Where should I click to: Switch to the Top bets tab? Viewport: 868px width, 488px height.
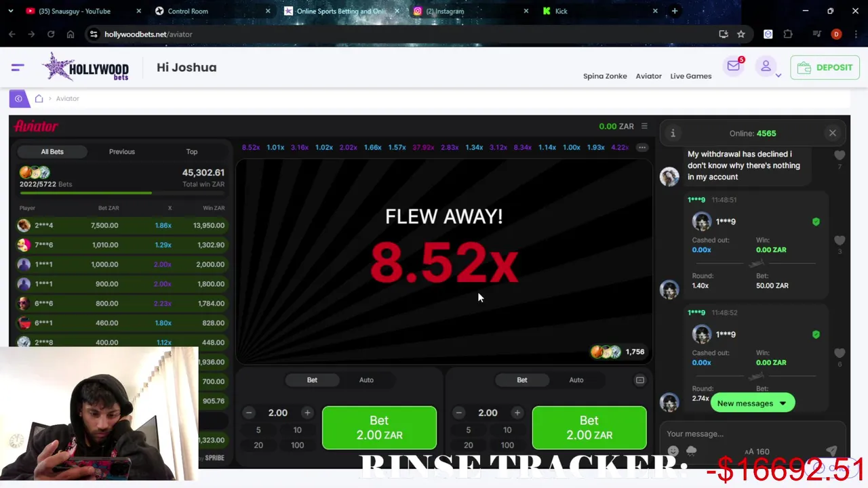[x=192, y=152]
